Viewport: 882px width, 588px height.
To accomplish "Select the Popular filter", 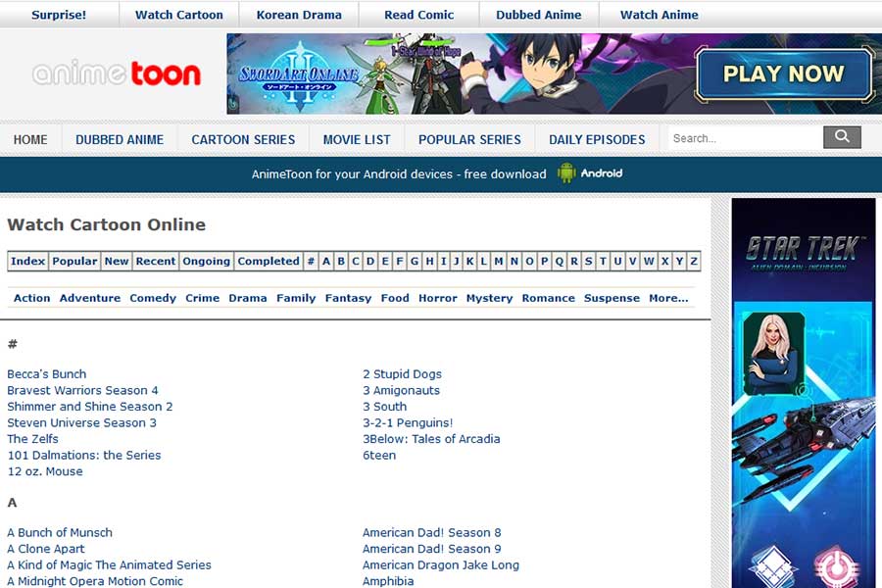I will tap(74, 261).
